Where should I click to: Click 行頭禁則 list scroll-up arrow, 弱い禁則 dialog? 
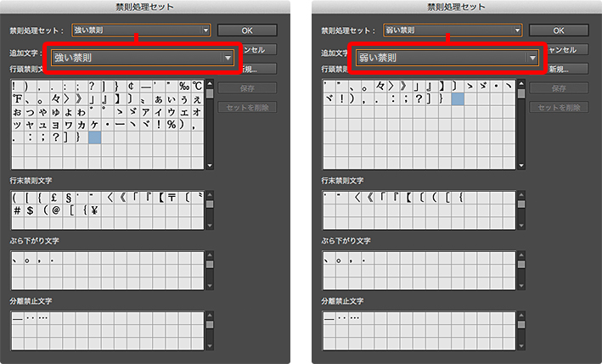(x=521, y=83)
